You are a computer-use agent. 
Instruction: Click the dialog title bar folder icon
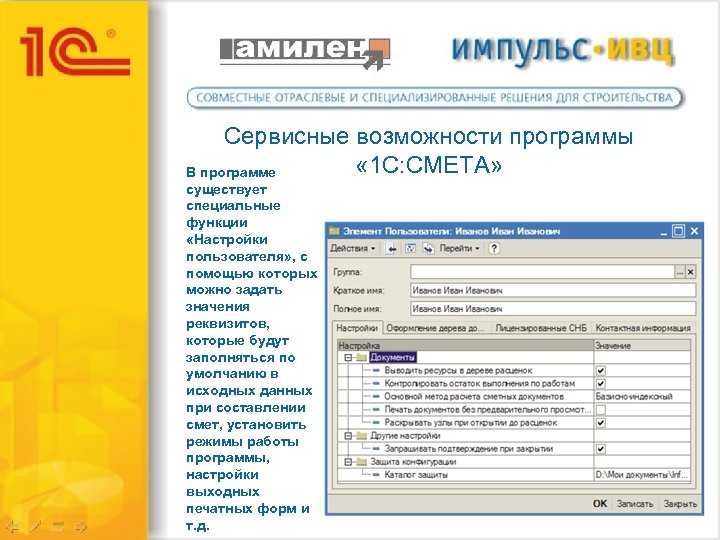[334, 231]
